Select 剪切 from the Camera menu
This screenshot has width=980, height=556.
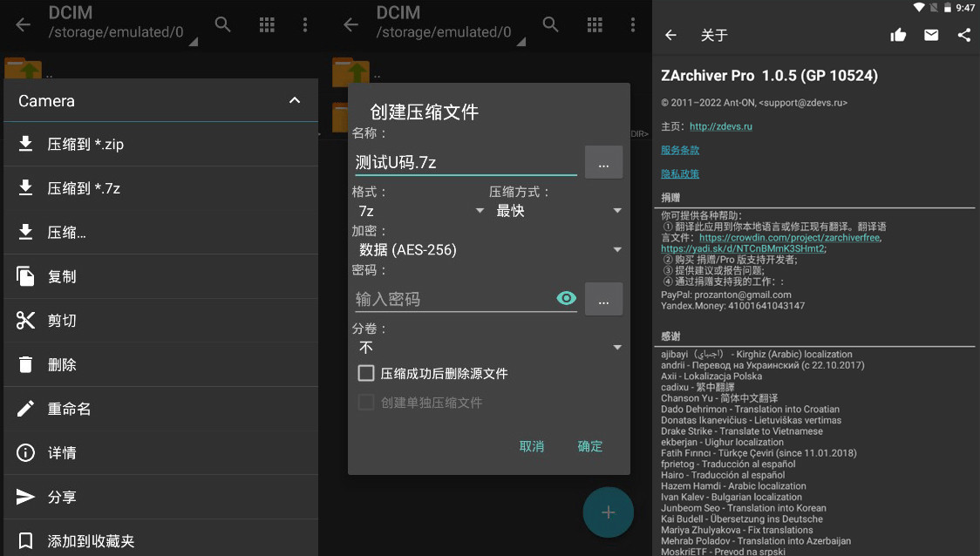(x=160, y=321)
